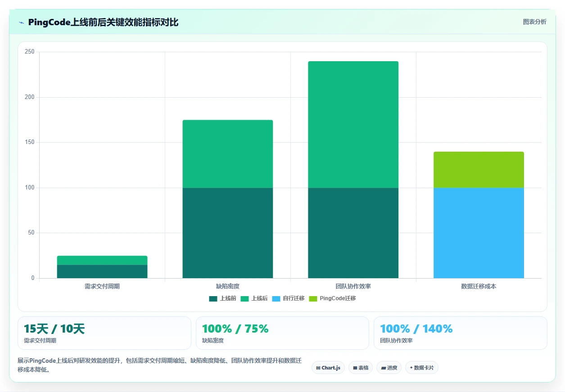This screenshot has width=565, height=392.
Task: Click the 15天 / 10天 stat card
Action: (x=104, y=333)
